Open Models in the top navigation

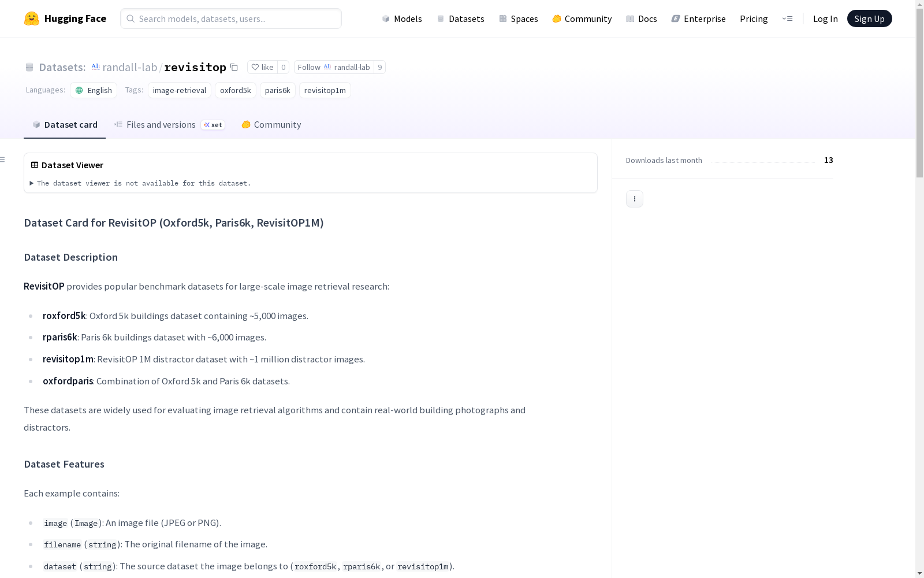click(402, 18)
